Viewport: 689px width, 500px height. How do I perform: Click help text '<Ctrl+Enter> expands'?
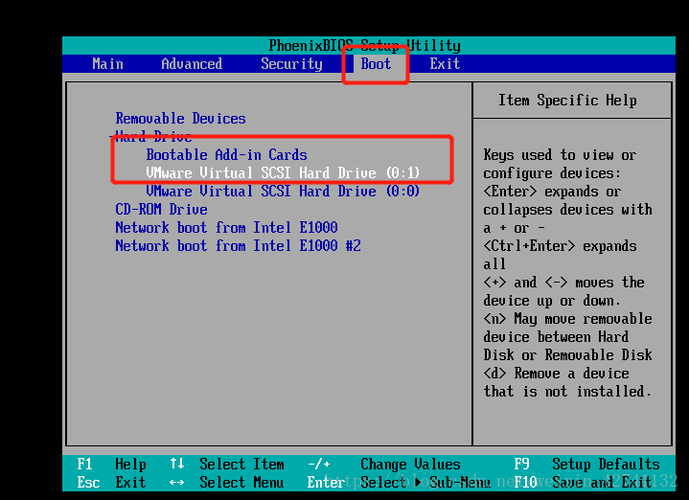560,246
